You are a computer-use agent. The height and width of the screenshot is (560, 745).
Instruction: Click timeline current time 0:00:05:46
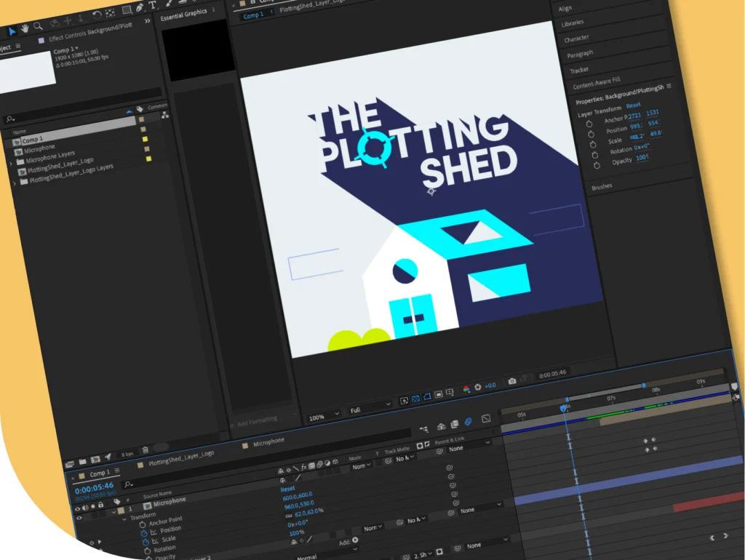click(94, 488)
